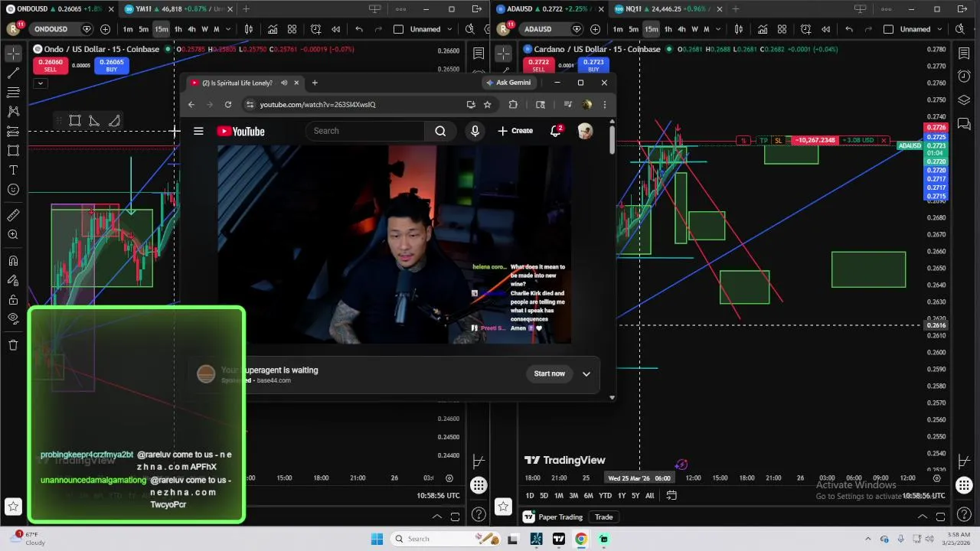This screenshot has height=551, width=980.
Task: Toggle hide all drawings eye in ONDOUSD sidebar
Action: [x=13, y=318]
